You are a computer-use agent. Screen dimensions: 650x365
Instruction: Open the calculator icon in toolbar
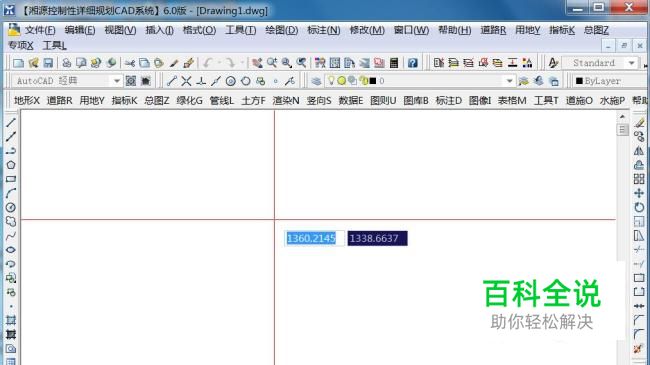click(394, 63)
